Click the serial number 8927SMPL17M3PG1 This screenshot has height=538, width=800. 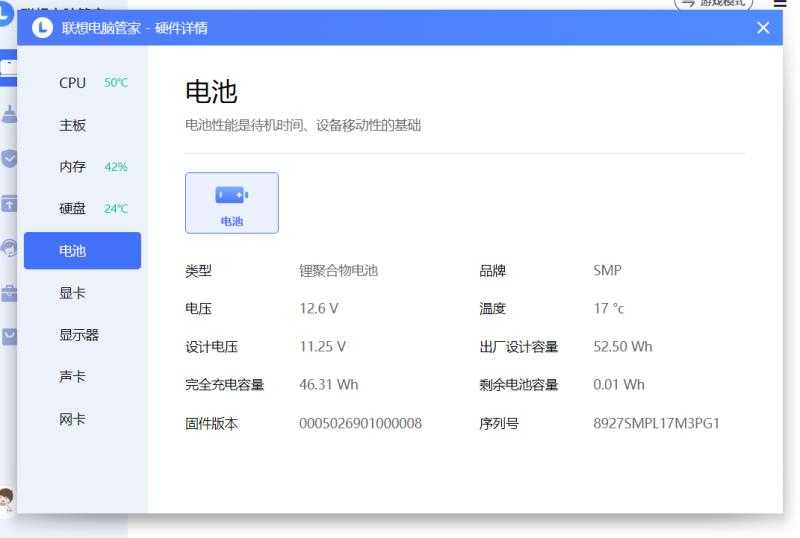pyautogui.click(x=656, y=423)
